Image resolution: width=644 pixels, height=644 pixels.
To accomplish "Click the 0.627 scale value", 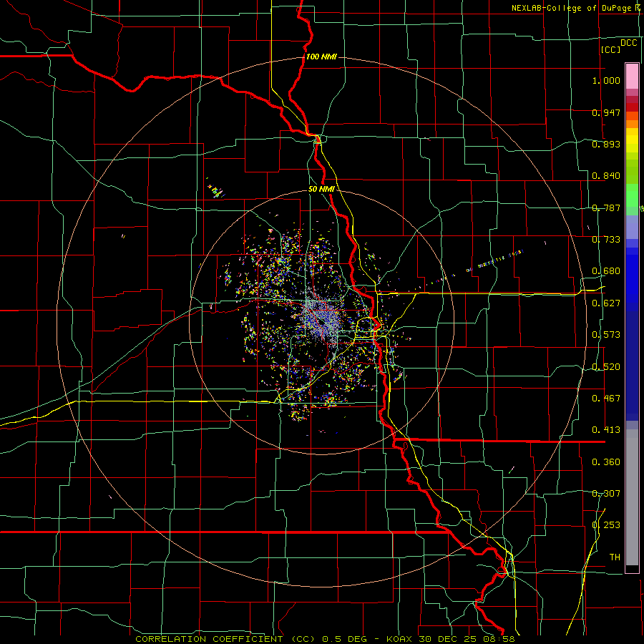I will click(606, 303).
